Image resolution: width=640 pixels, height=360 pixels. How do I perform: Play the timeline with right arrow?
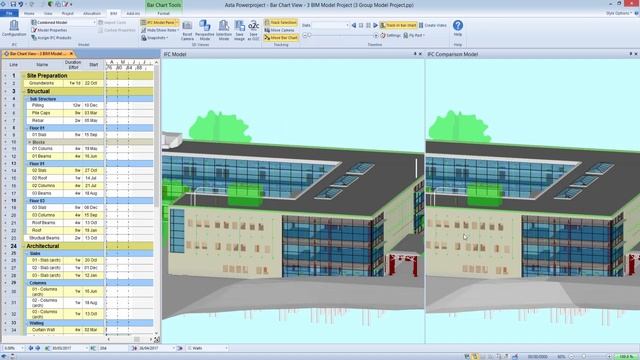click(x=375, y=25)
